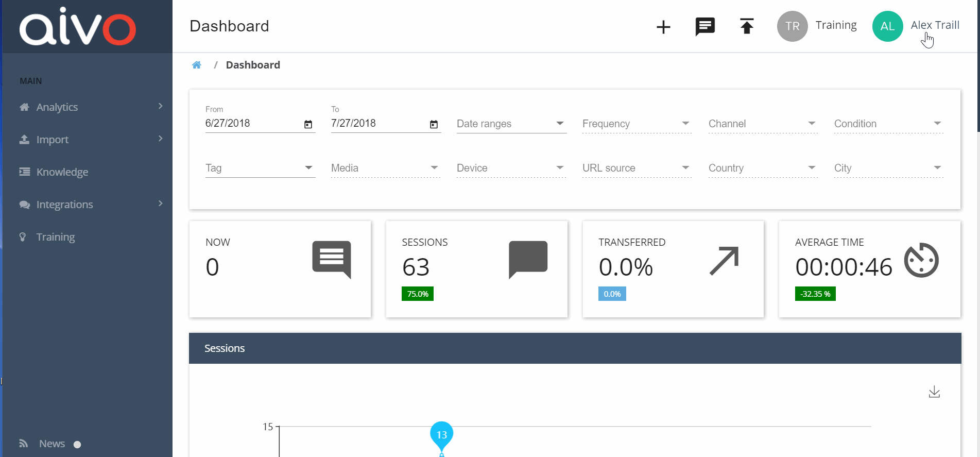The width and height of the screenshot is (980, 457).
Task: Click the NOW card chat icon
Action: click(332, 260)
